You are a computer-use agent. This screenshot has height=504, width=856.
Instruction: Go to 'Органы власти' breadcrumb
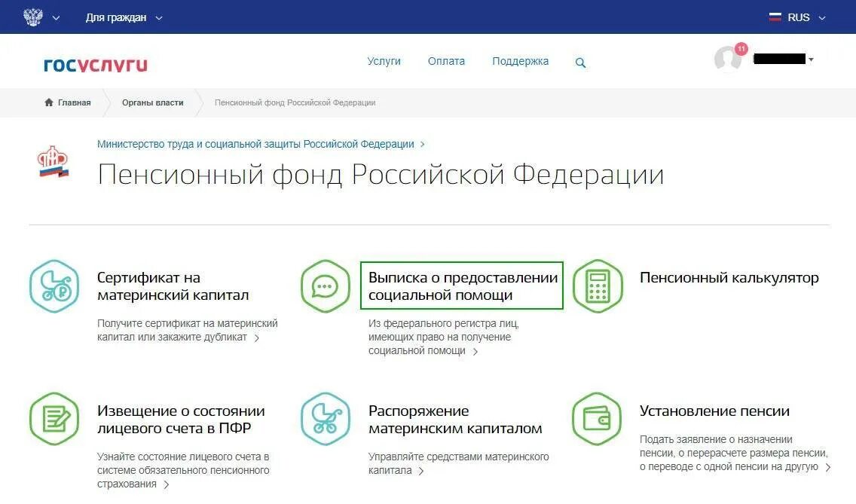[153, 102]
